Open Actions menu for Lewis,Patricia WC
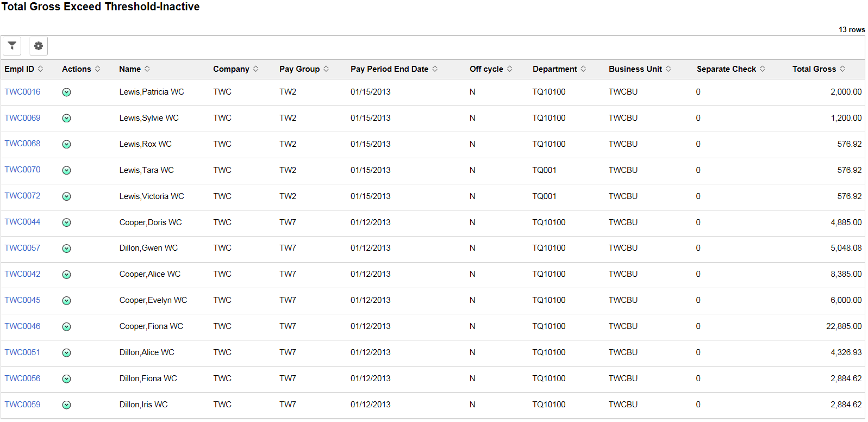Viewport: 868px width, 422px height. click(x=66, y=92)
